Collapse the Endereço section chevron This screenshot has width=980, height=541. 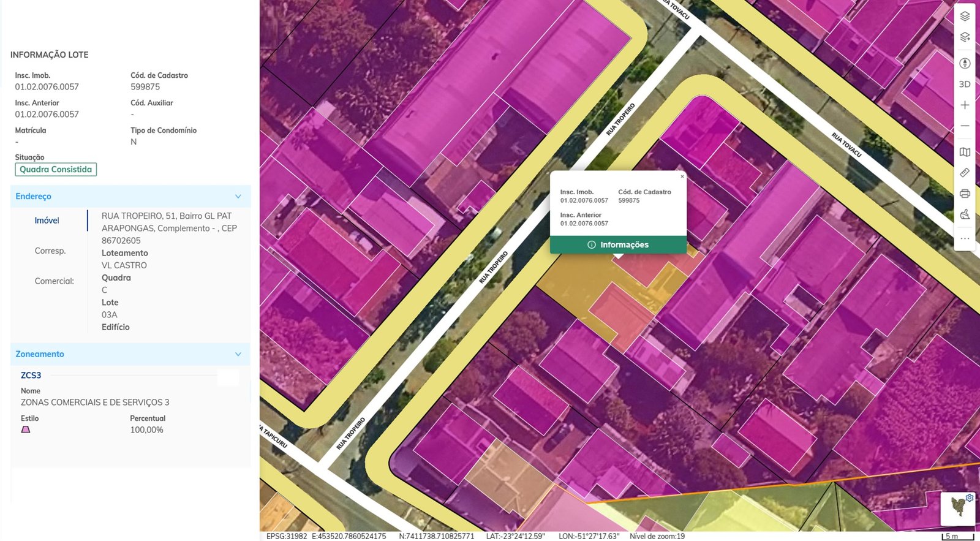pos(238,197)
